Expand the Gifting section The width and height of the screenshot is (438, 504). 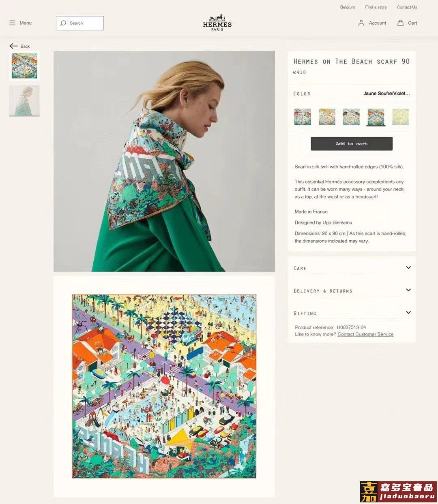pyautogui.click(x=352, y=313)
